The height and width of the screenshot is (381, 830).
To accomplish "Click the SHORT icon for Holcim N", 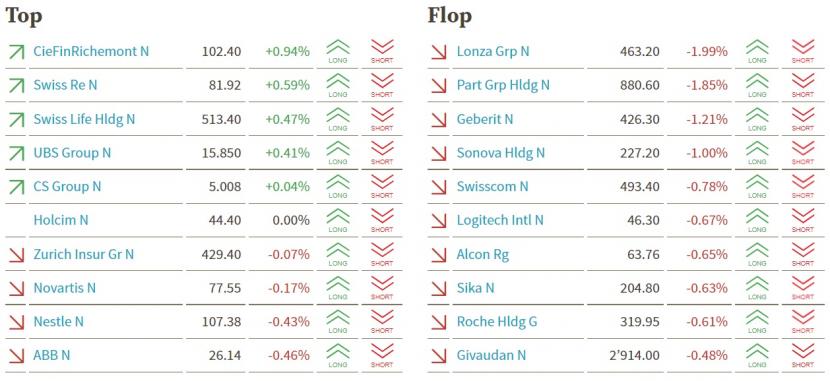I will (382, 220).
